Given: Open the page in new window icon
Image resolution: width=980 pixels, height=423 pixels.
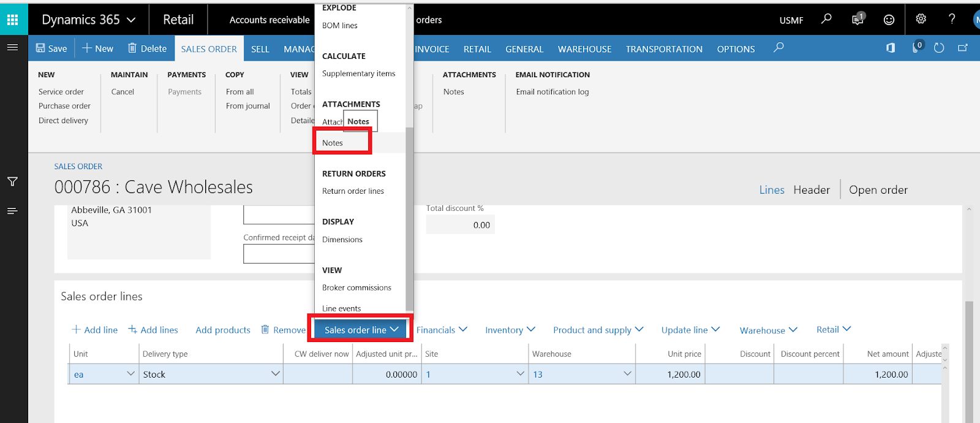Looking at the screenshot, I should point(963,48).
